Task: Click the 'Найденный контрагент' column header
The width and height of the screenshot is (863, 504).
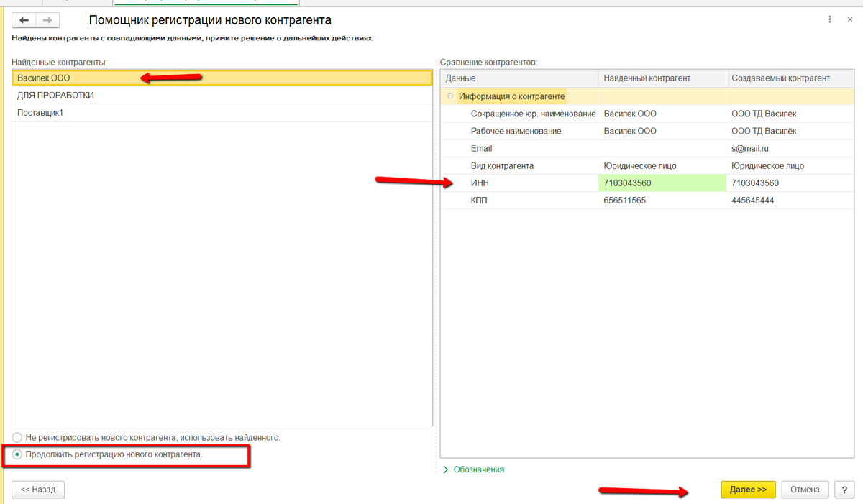Action: point(662,78)
